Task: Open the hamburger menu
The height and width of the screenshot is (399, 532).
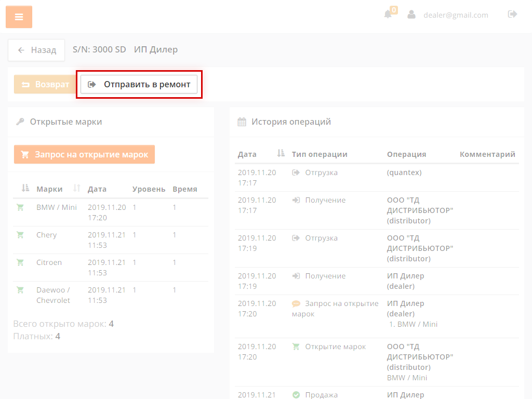Action: 19,17
